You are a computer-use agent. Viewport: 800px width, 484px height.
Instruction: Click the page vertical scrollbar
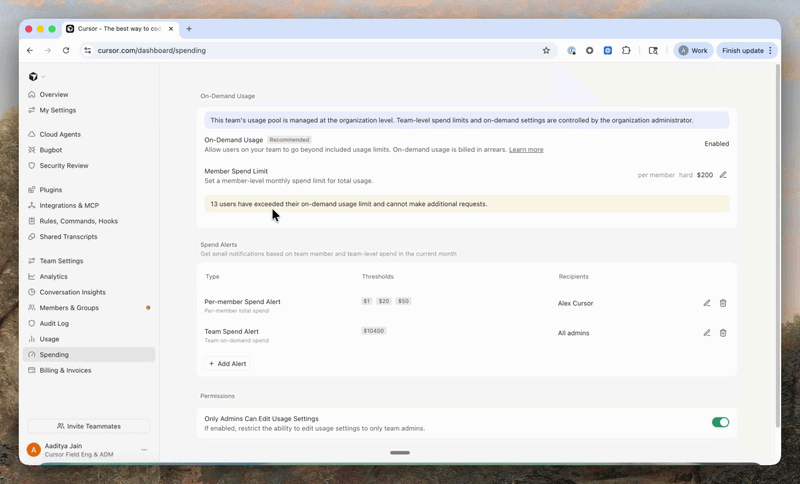click(778, 245)
